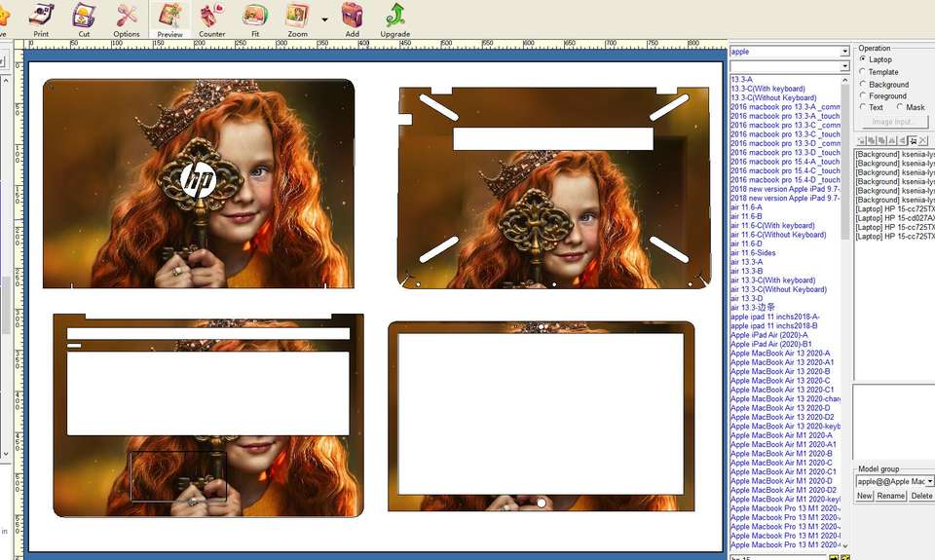The image size is (935, 560).
Task: Click the HP logo laptop lid thumbnail
Action: coord(199,183)
